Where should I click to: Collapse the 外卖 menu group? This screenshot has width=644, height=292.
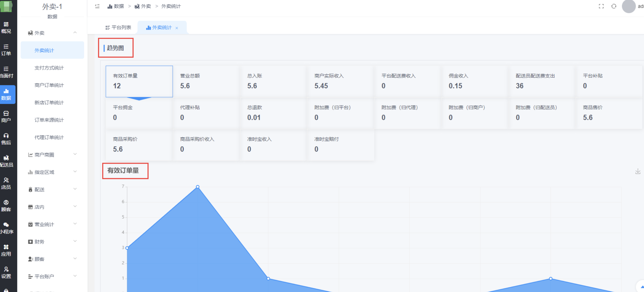pos(52,33)
